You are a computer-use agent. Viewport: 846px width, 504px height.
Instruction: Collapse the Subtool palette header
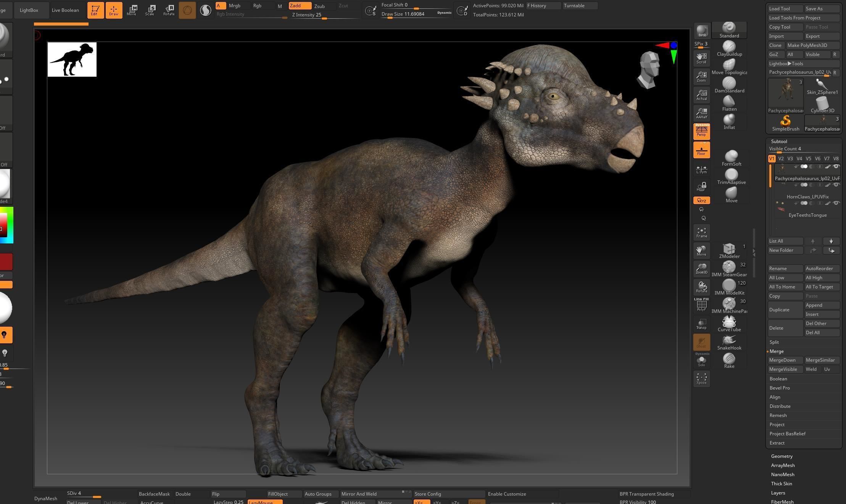point(779,141)
